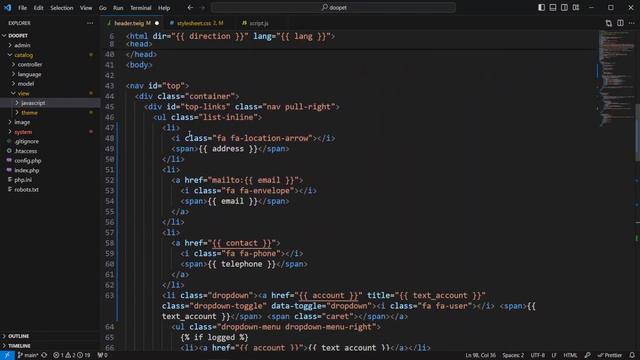The image size is (640, 360).
Task: Show notifications bell
Action: tap(632, 355)
